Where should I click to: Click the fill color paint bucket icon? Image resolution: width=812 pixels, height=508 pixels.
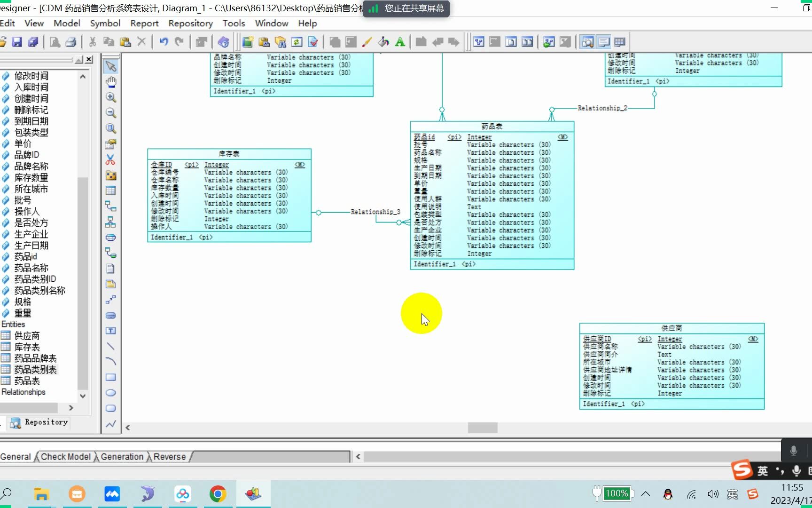click(x=383, y=42)
